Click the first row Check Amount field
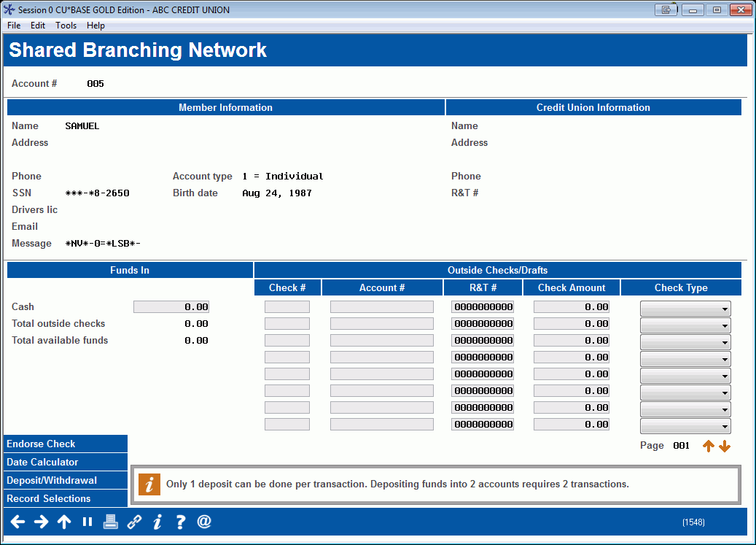756x545 pixels. tap(572, 306)
